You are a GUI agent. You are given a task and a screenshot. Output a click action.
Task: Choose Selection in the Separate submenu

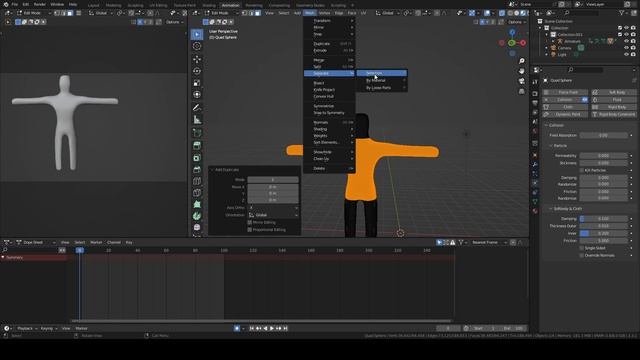pos(382,73)
